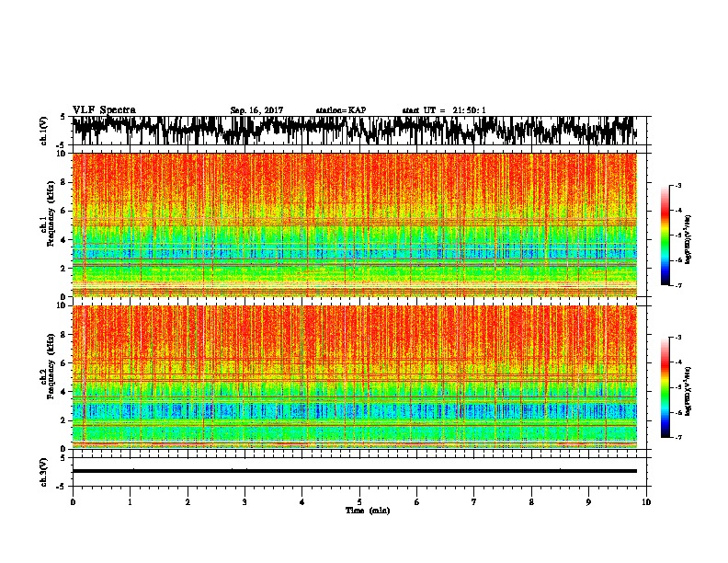Click the 'Time (min)' axis label

(368, 511)
